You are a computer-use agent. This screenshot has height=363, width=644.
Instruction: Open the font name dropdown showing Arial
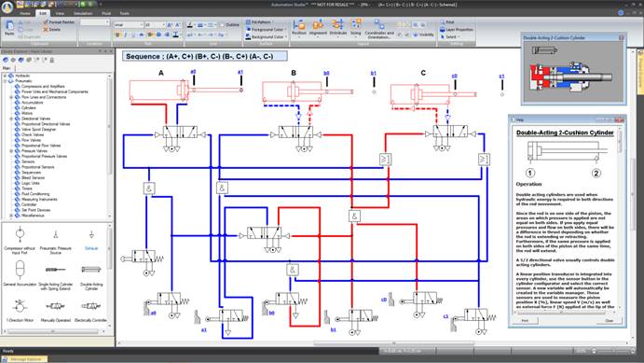[x=129, y=25]
